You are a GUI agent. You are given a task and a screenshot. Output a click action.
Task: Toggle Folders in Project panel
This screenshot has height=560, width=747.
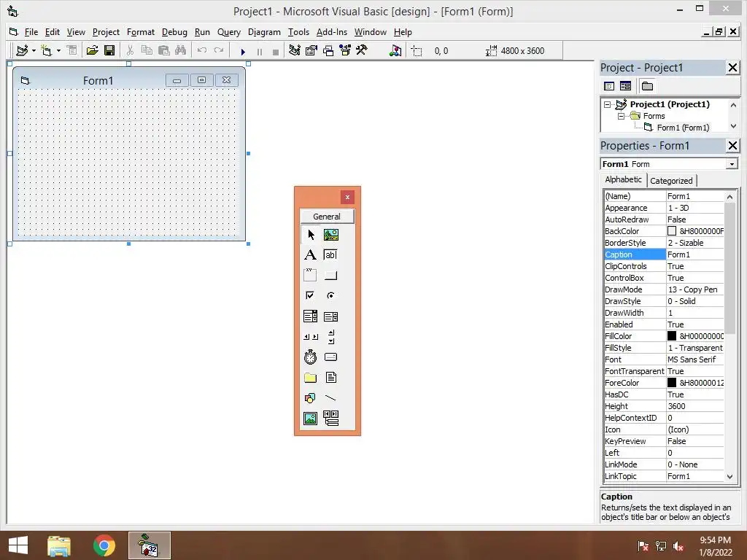pyautogui.click(x=647, y=86)
